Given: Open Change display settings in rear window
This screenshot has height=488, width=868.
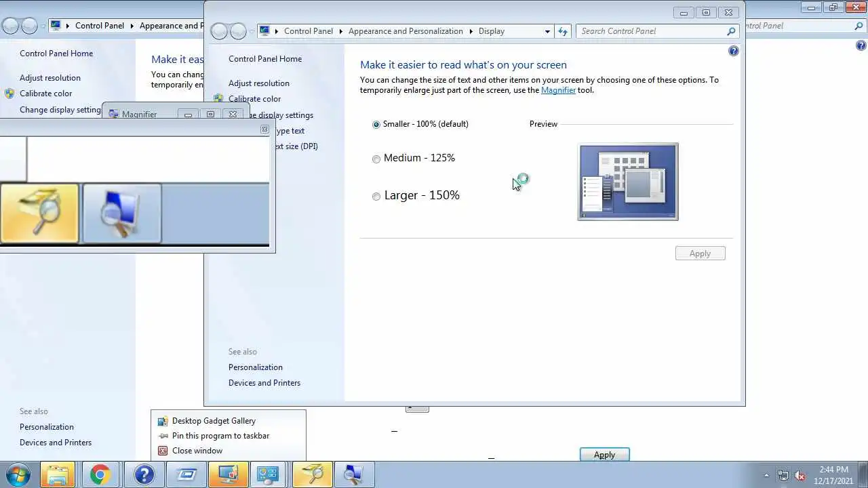Looking at the screenshot, I should 60,110.
